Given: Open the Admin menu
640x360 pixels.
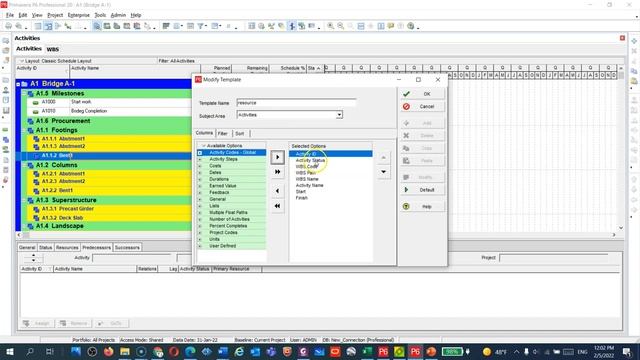Looking at the screenshot, I should [x=118, y=15].
